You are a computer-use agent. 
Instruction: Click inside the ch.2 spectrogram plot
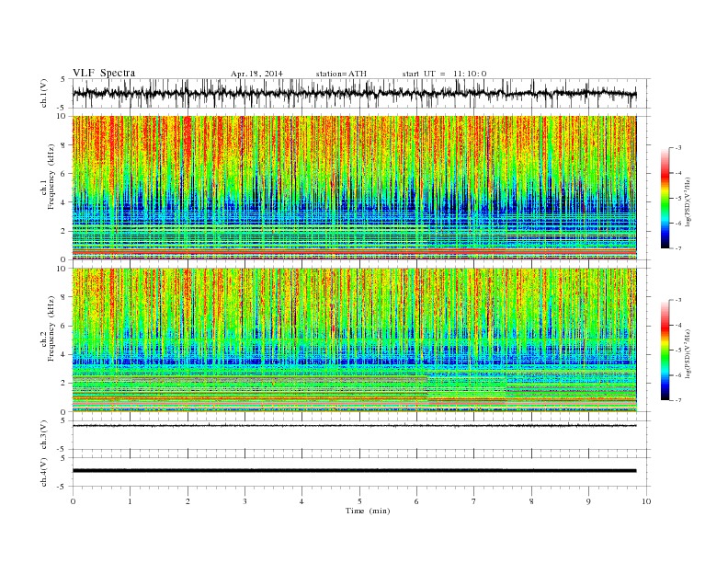click(x=354, y=340)
